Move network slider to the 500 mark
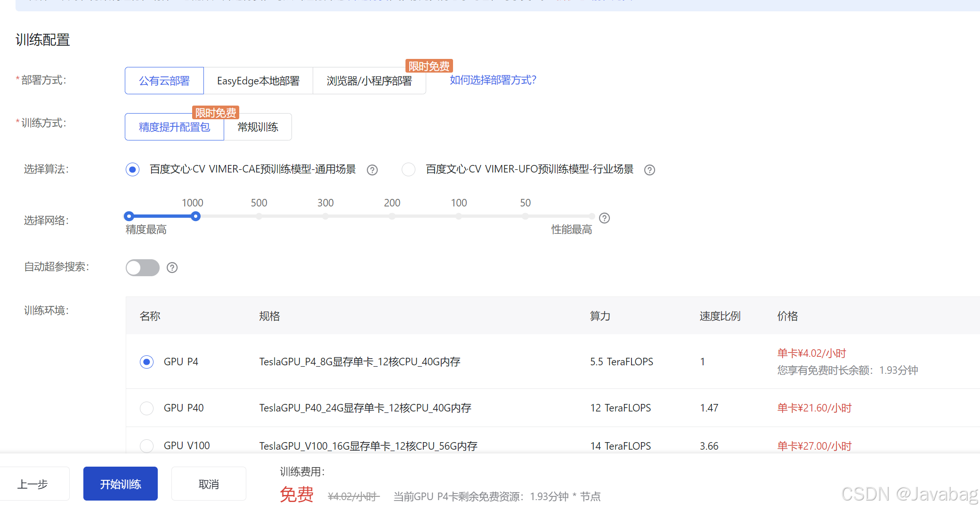 click(259, 216)
